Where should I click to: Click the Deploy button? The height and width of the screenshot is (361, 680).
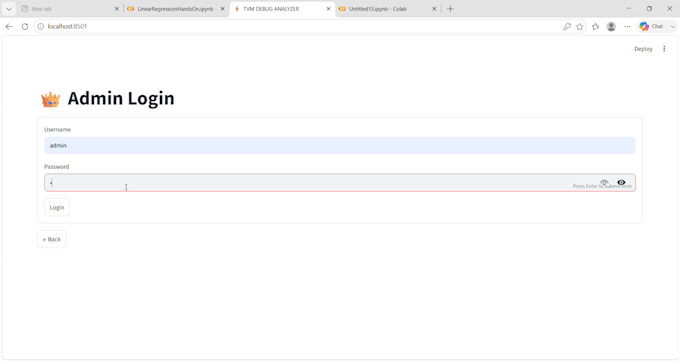pyautogui.click(x=643, y=49)
